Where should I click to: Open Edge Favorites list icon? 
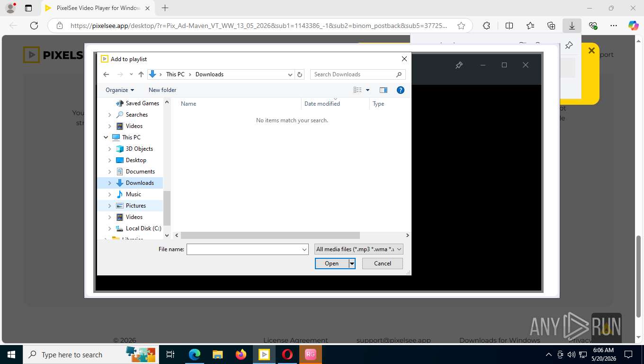[x=530, y=26]
